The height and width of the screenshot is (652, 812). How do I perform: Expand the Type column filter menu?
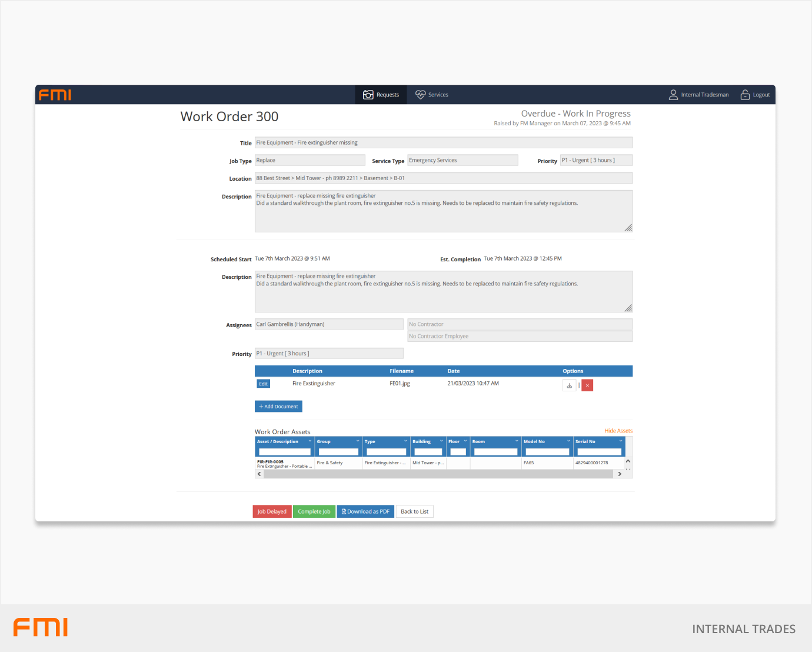click(x=405, y=441)
